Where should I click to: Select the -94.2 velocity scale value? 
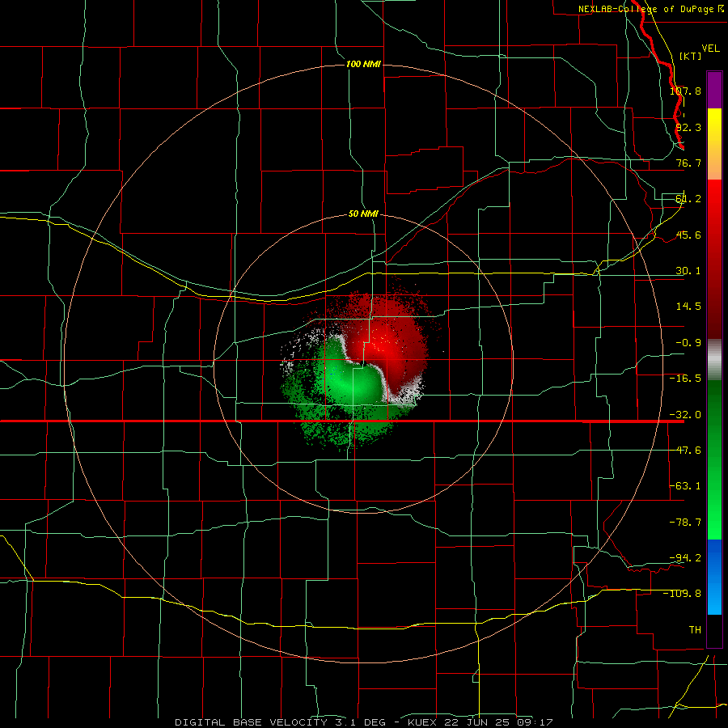[x=685, y=557]
